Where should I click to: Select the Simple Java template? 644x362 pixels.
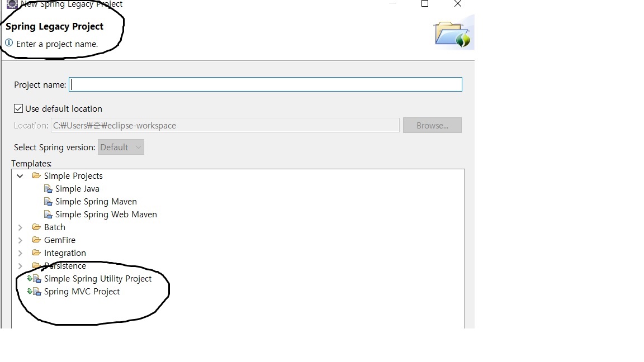coord(77,189)
